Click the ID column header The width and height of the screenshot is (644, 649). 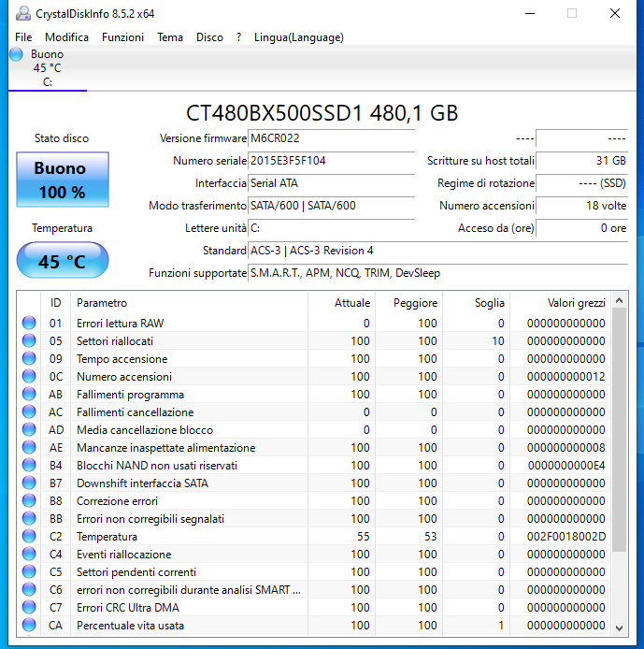click(x=55, y=303)
